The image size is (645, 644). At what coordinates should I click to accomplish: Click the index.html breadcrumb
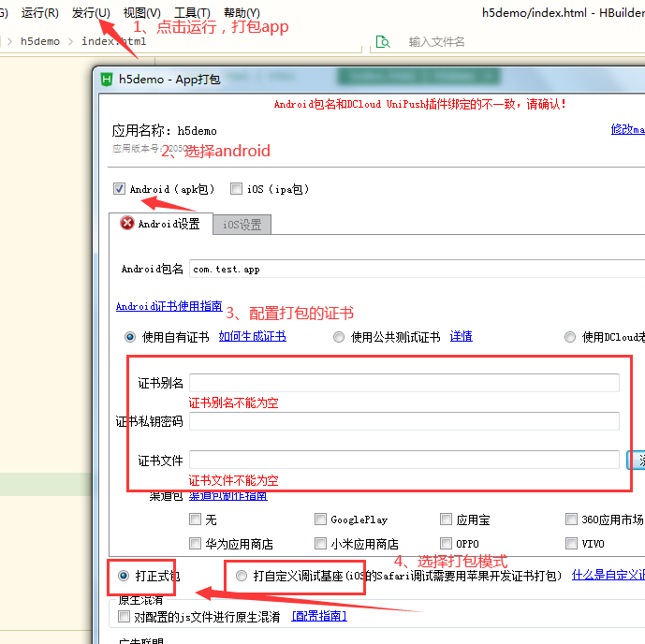pyautogui.click(x=114, y=41)
